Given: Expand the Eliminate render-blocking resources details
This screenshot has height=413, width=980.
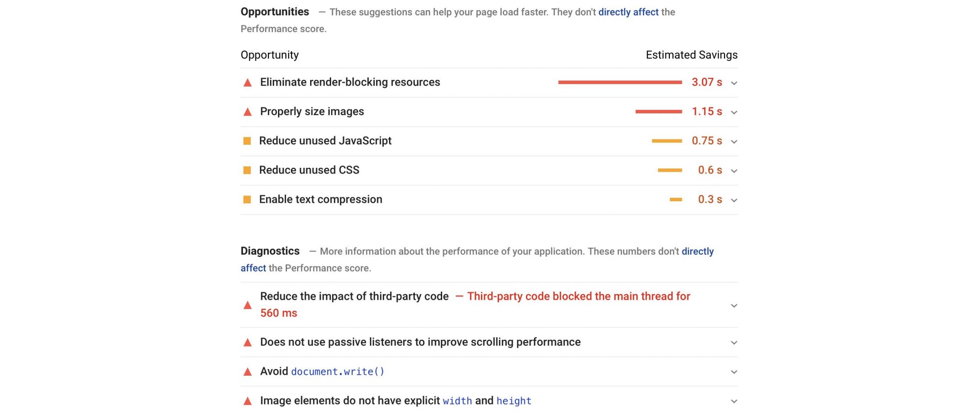Looking at the screenshot, I should pos(734,83).
